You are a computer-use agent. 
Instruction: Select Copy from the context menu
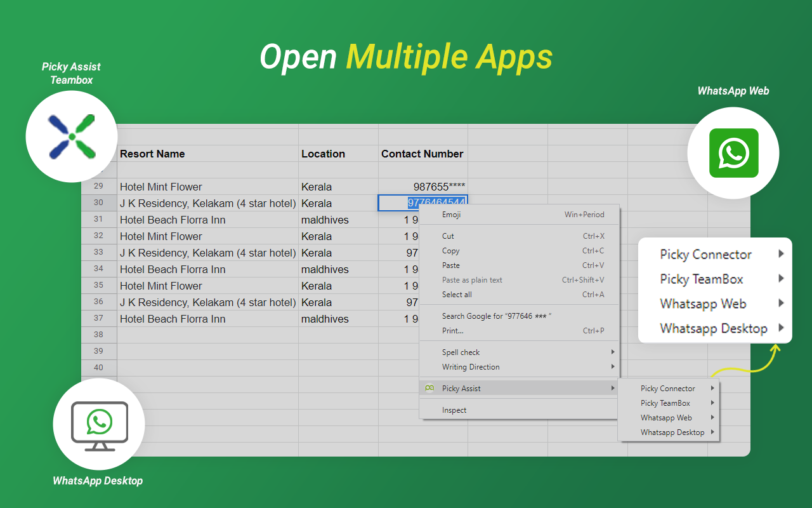(x=519, y=251)
